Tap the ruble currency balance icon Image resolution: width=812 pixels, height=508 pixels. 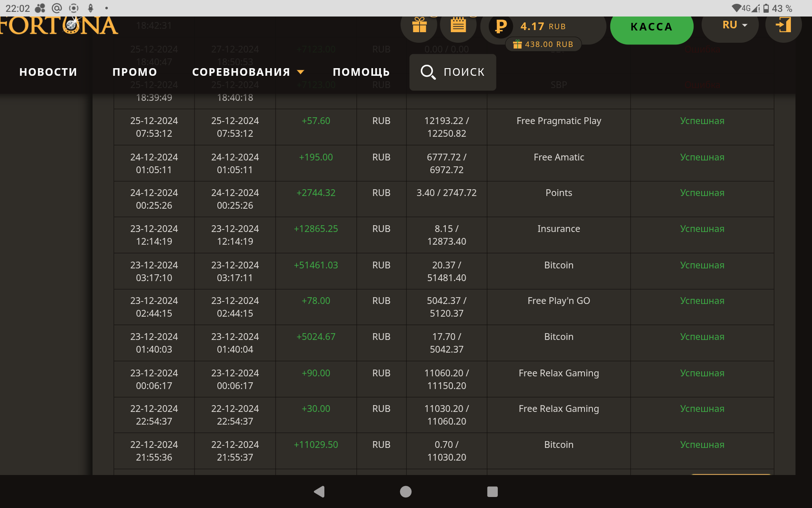(501, 27)
